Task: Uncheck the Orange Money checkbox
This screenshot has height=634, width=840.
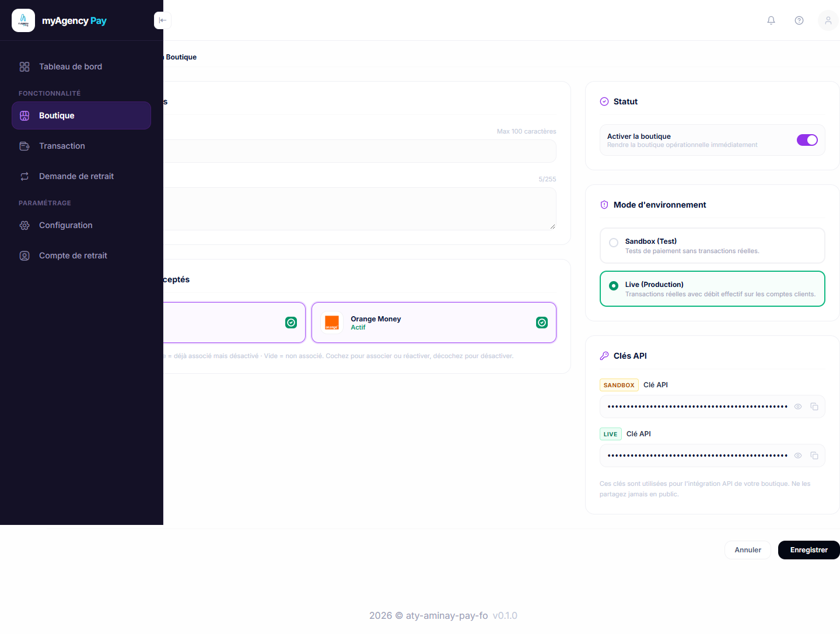Action: 542,323
